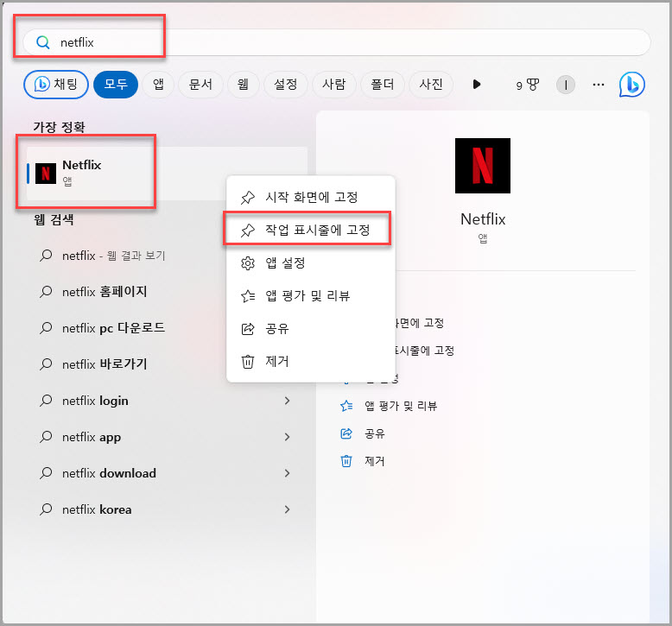Click the small Netflix icon in results list
The height and width of the screenshot is (626, 672).
coord(46,174)
